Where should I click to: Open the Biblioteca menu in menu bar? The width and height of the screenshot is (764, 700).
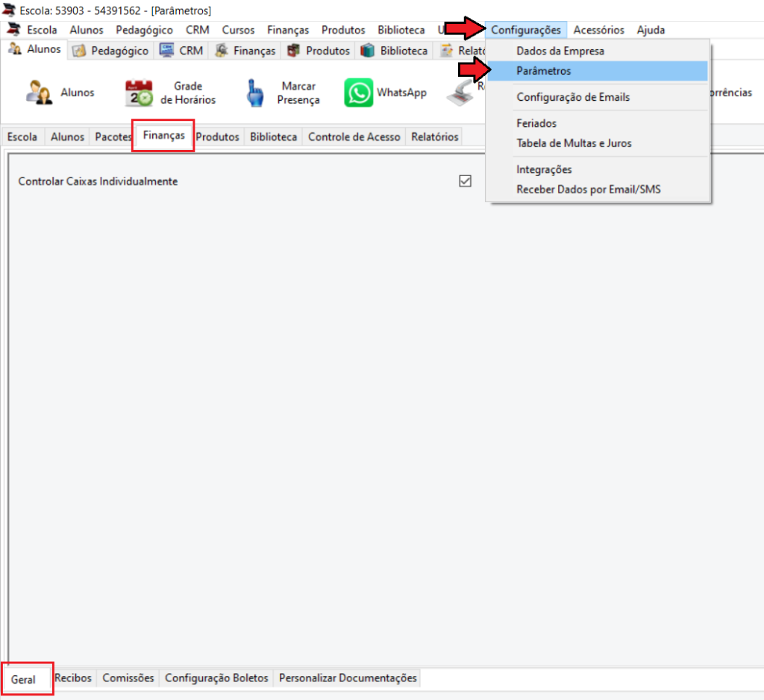pos(401,30)
